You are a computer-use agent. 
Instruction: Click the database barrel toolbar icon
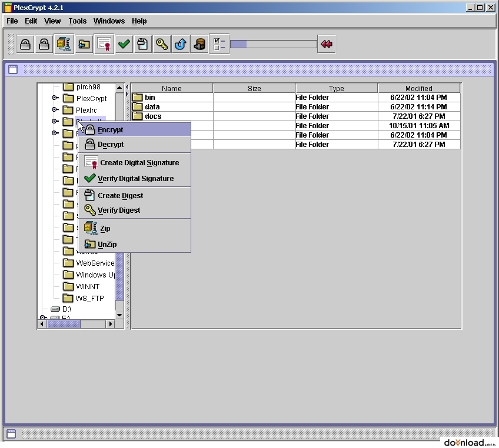[x=199, y=44]
